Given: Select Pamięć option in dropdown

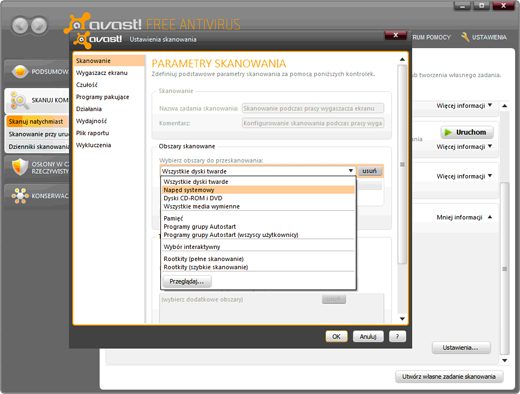Looking at the screenshot, I should 258,218.
